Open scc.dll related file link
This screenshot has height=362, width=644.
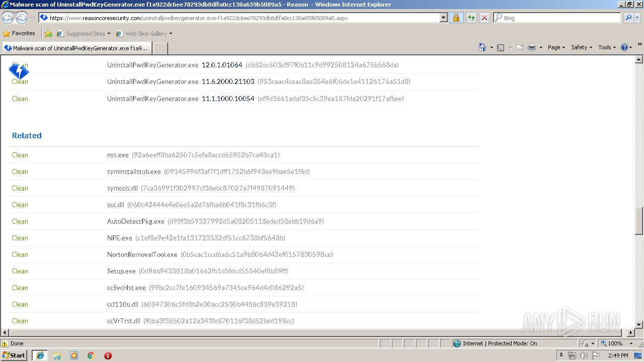coord(116,205)
